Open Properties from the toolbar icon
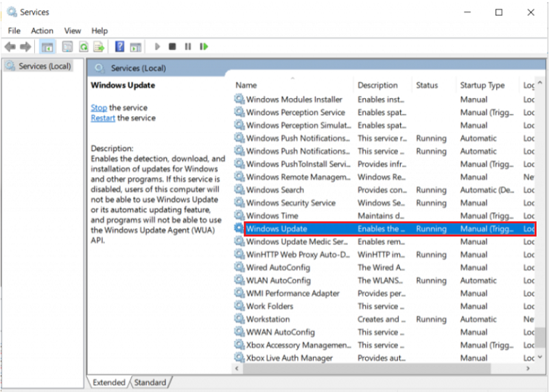 [x=67, y=47]
